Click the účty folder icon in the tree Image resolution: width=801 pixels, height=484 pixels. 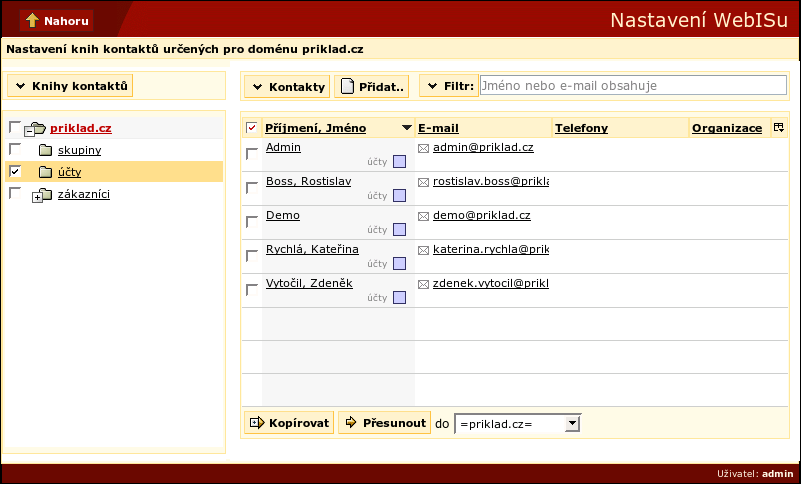(x=45, y=172)
